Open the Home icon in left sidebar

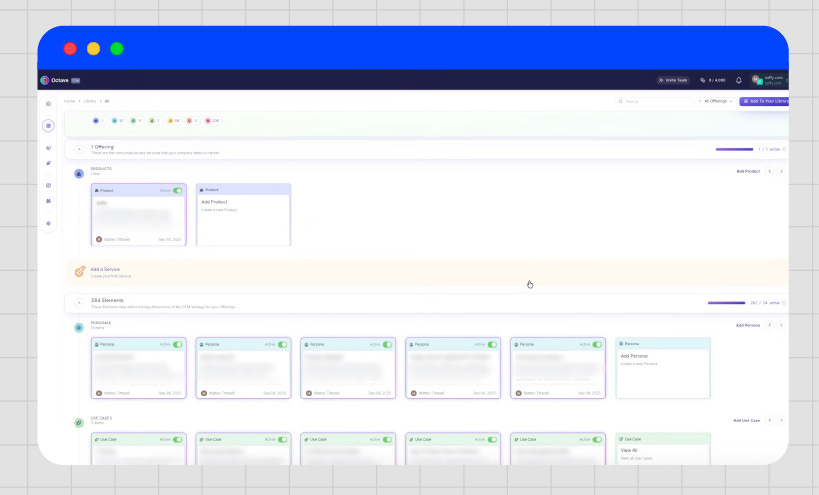(48, 103)
